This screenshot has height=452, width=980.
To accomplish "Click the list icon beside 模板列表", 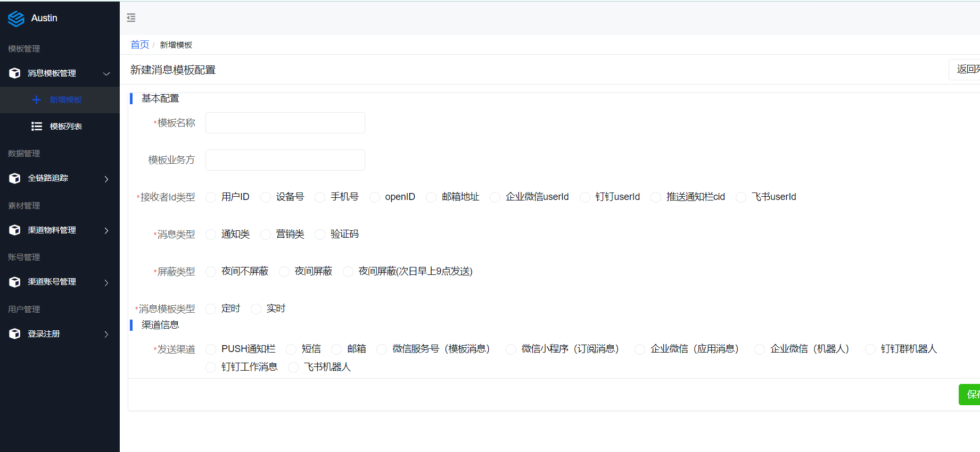I will [x=37, y=126].
